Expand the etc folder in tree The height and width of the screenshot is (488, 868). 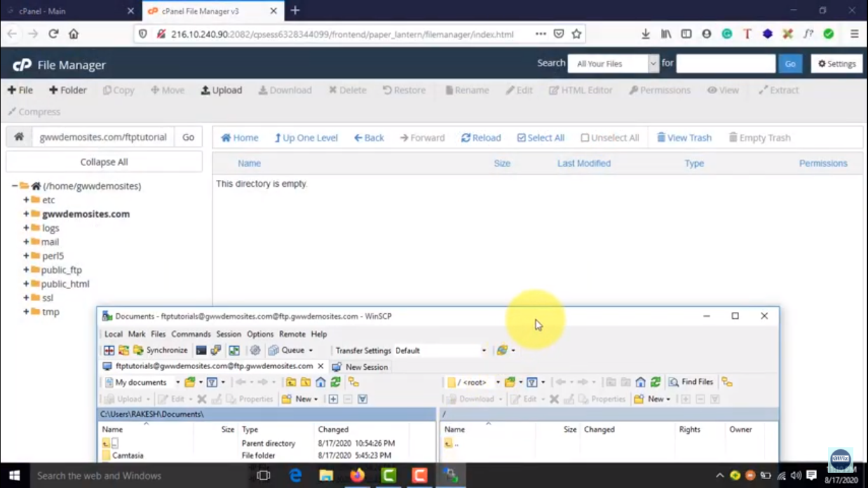(x=26, y=200)
